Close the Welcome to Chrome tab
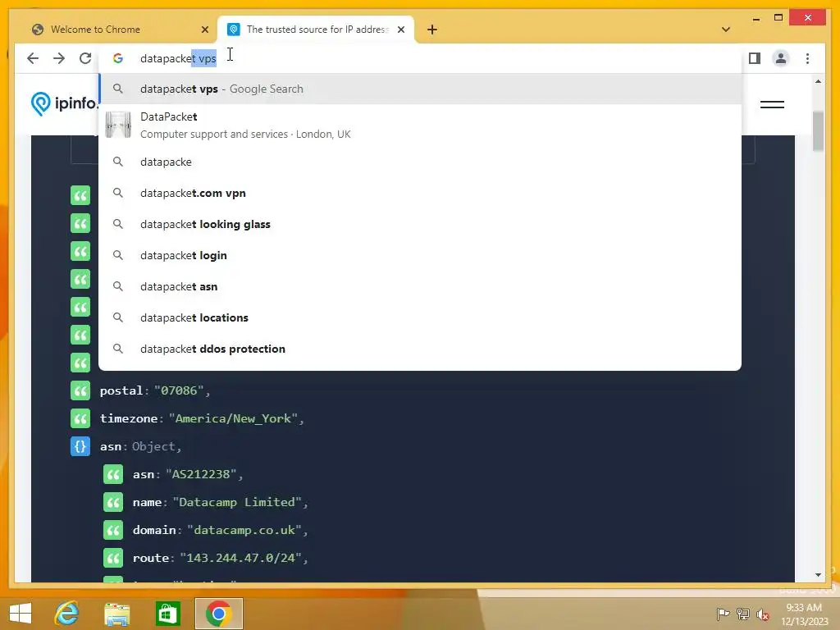 [204, 30]
